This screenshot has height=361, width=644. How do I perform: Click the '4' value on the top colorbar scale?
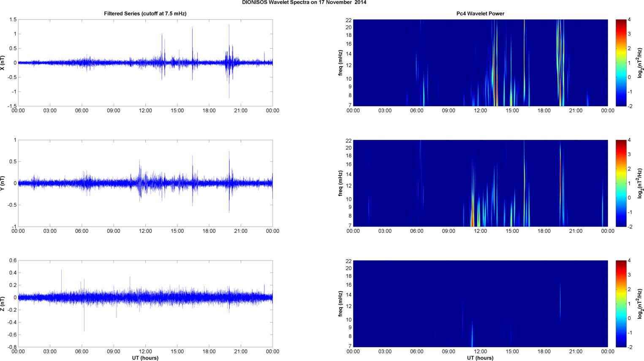629,20
